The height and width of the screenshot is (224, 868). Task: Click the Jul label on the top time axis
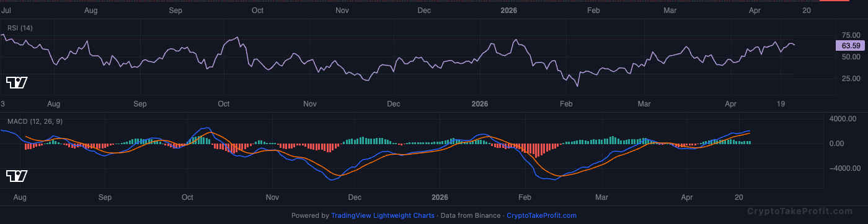[7, 11]
